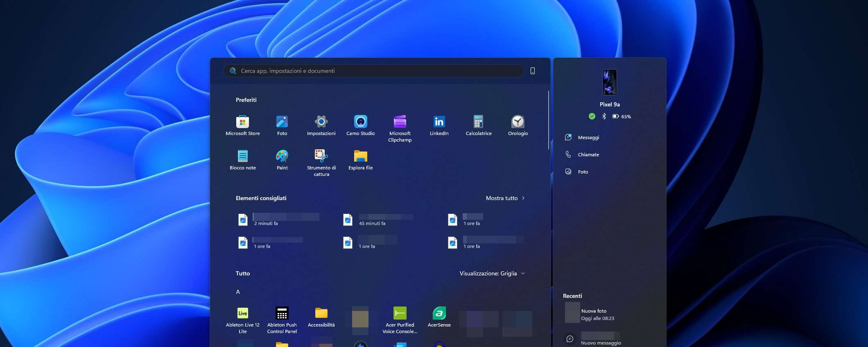Click the search box Cerca app
The width and height of the screenshot is (868, 347).
[373, 71]
